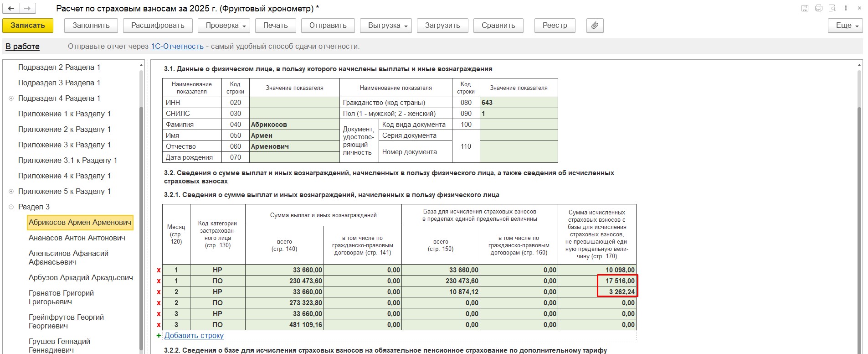Click the save diskette icon in title bar
Image resolution: width=868 pixels, height=354 pixels.
805,8
